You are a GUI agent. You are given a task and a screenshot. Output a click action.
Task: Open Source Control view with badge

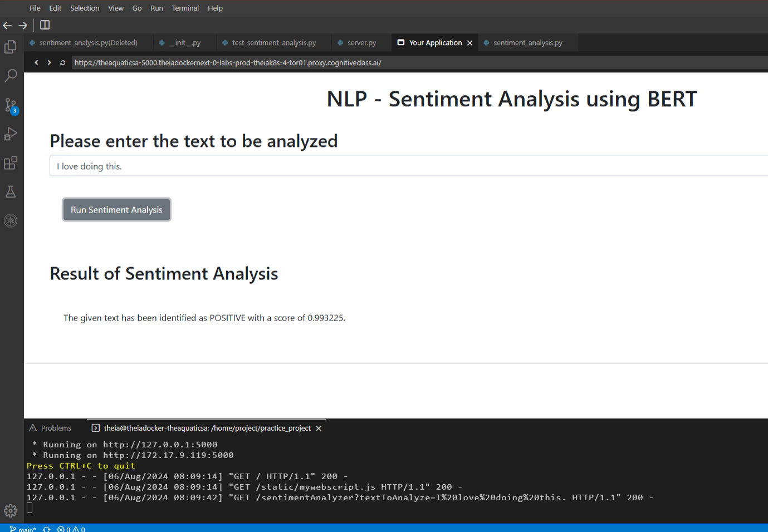(x=11, y=105)
